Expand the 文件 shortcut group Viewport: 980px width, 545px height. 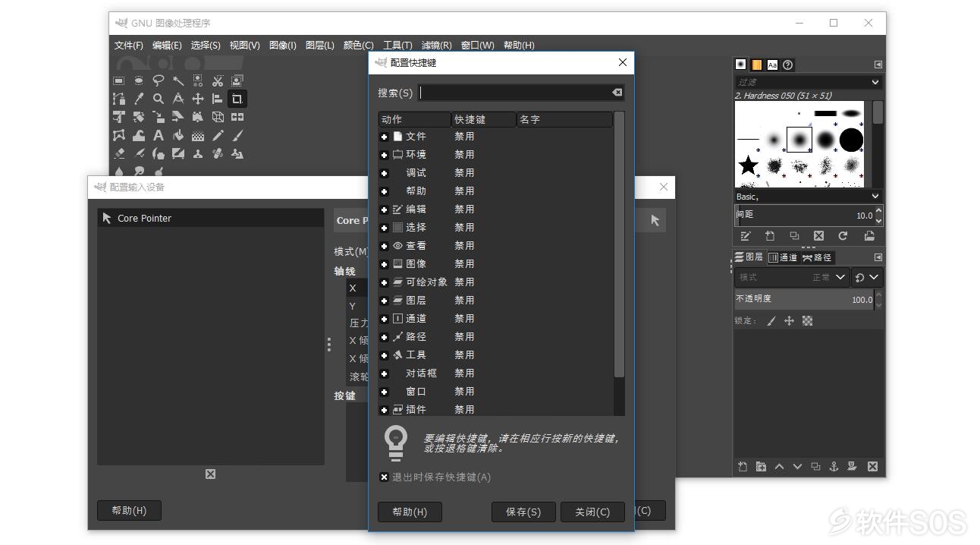click(x=384, y=137)
